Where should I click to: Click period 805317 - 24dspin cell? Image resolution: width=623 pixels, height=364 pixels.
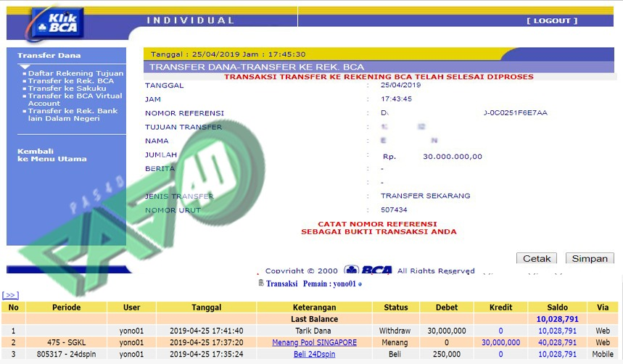tap(66, 354)
